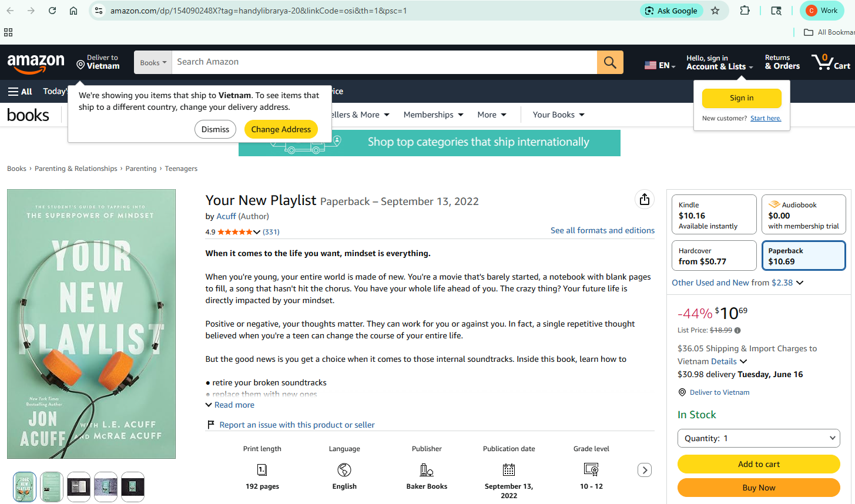Click the Amazon logo
This screenshot has height=504, width=855.
[x=36, y=63]
